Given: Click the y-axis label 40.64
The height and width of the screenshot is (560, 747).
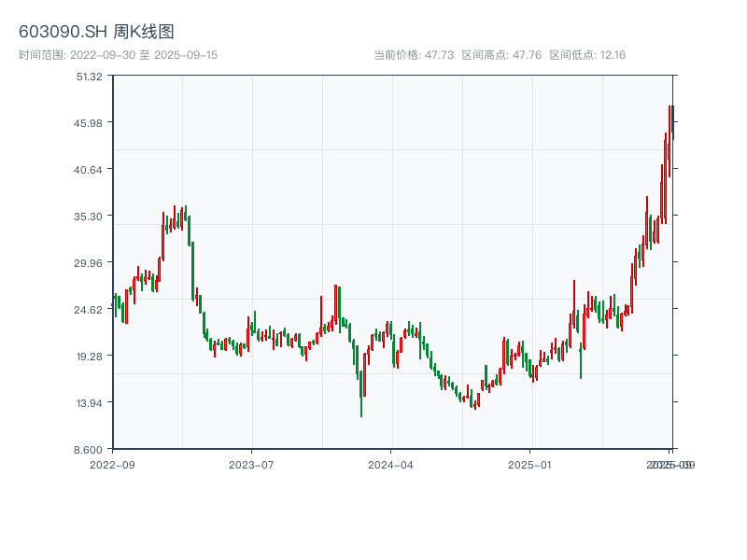Looking at the screenshot, I should click(x=88, y=170).
